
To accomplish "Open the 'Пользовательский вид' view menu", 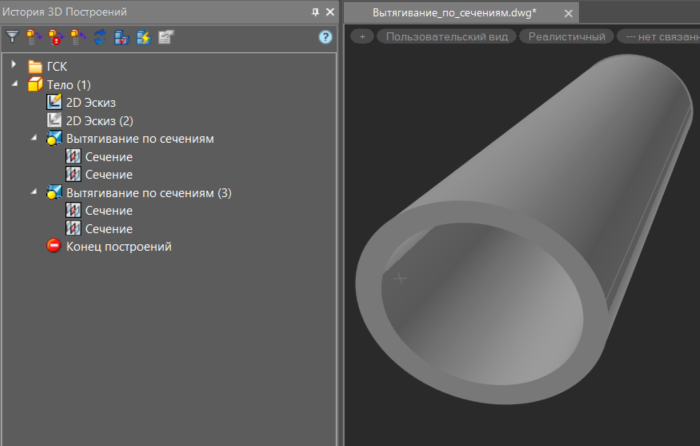I will point(446,37).
